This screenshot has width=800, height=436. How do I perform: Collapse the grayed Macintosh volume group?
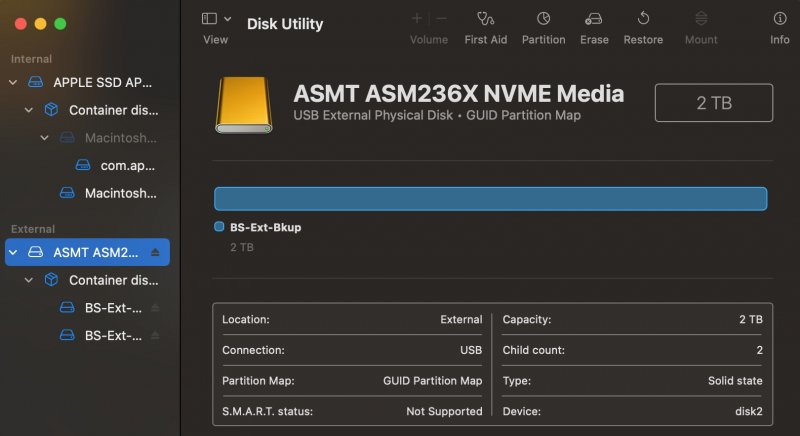[x=44, y=138]
